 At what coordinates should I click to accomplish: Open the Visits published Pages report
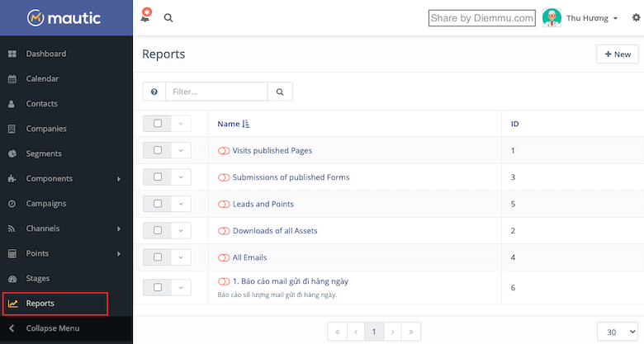(x=272, y=151)
